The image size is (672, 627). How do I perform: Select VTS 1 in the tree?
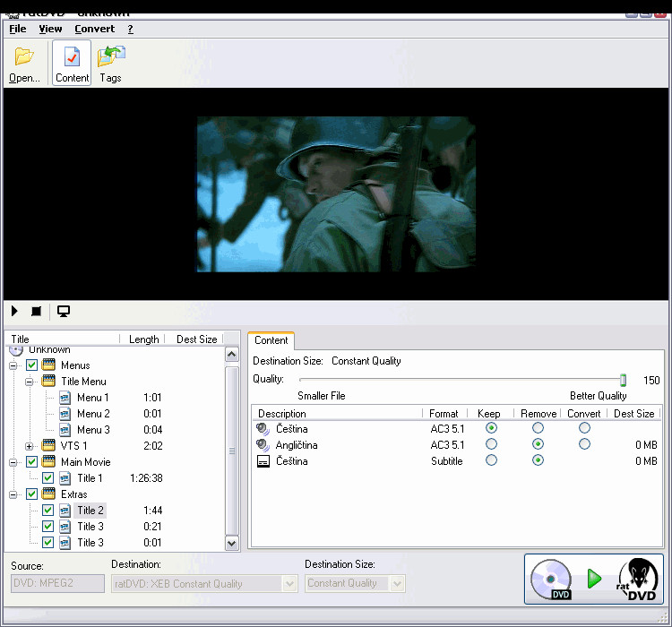73,446
